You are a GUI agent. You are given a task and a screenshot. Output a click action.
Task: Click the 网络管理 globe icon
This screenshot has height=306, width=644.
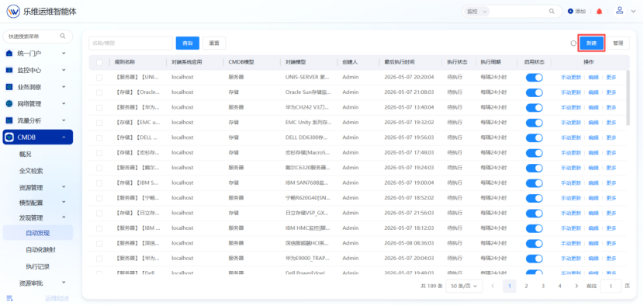click(x=9, y=103)
